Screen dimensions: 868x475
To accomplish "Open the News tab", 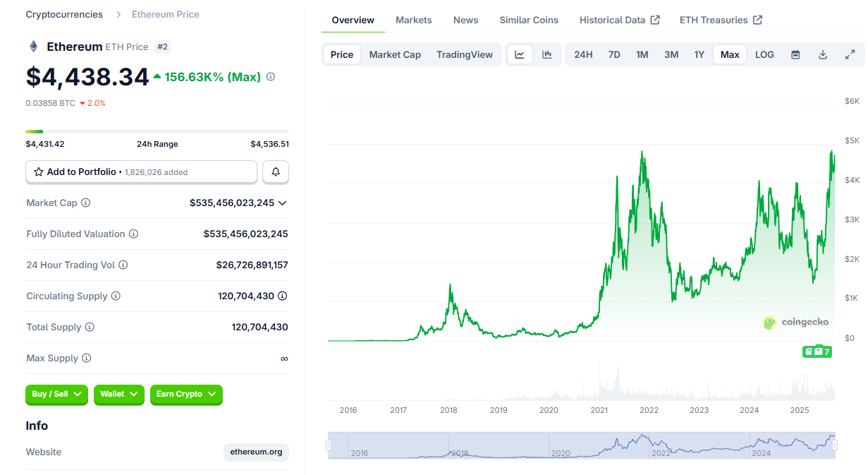I will click(x=466, y=20).
